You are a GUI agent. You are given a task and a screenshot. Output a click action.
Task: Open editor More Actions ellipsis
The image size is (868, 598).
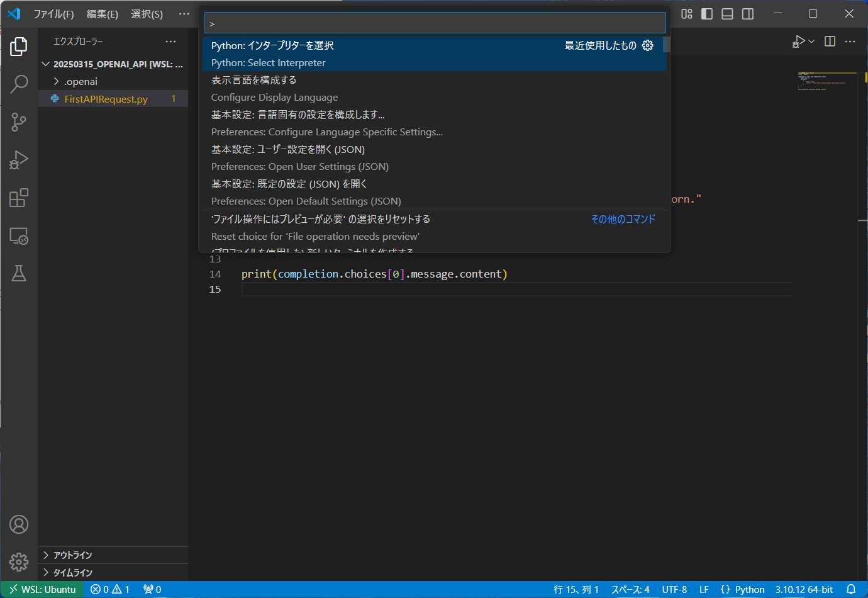coord(850,42)
